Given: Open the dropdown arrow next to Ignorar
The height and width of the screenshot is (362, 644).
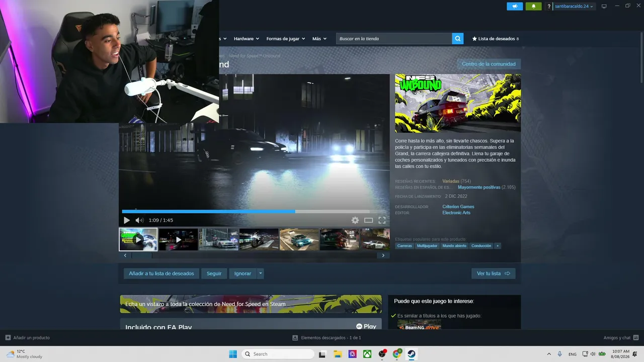Looking at the screenshot, I should pyautogui.click(x=260, y=274).
